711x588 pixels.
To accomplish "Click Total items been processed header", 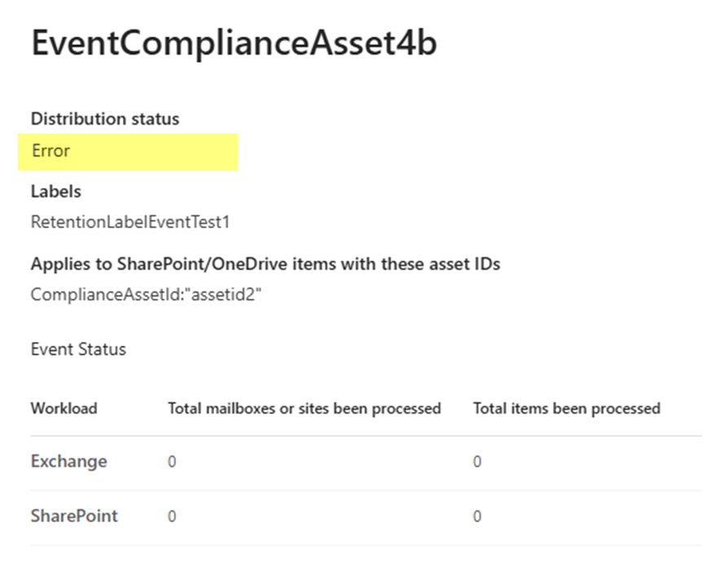I will tap(566, 409).
